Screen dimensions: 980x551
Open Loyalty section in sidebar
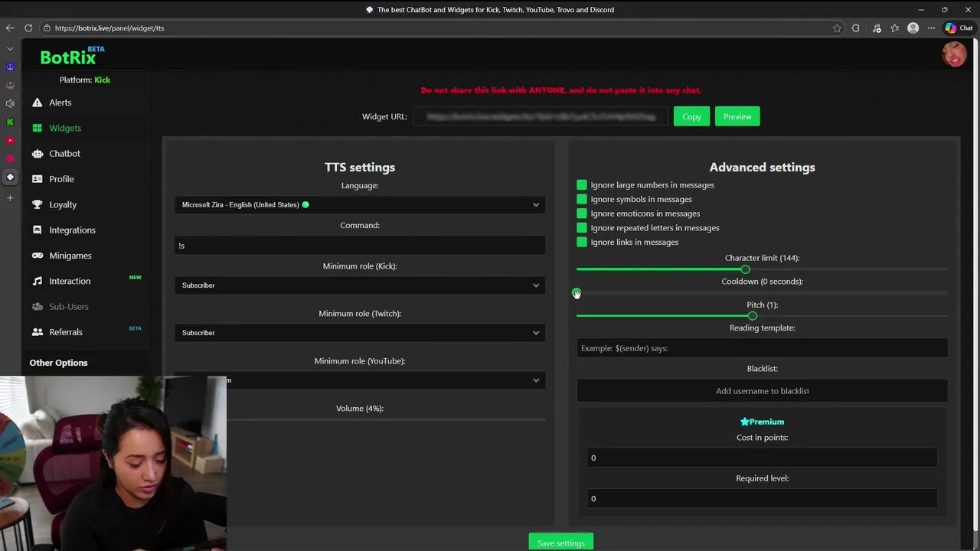point(63,204)
